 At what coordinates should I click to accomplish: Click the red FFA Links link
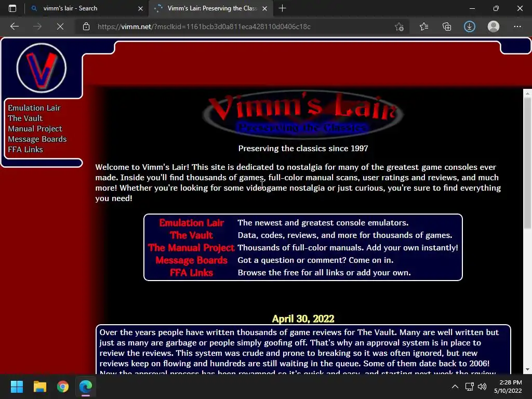191,273
